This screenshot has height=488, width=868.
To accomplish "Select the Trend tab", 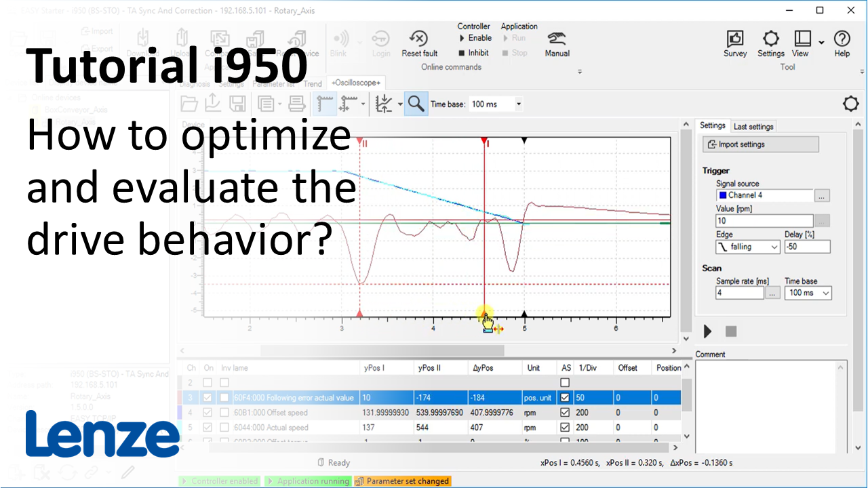I will pos(313,83).
